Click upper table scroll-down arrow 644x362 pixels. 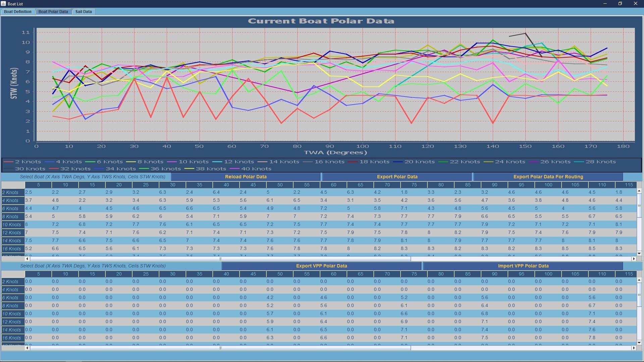tap(639, 253)
